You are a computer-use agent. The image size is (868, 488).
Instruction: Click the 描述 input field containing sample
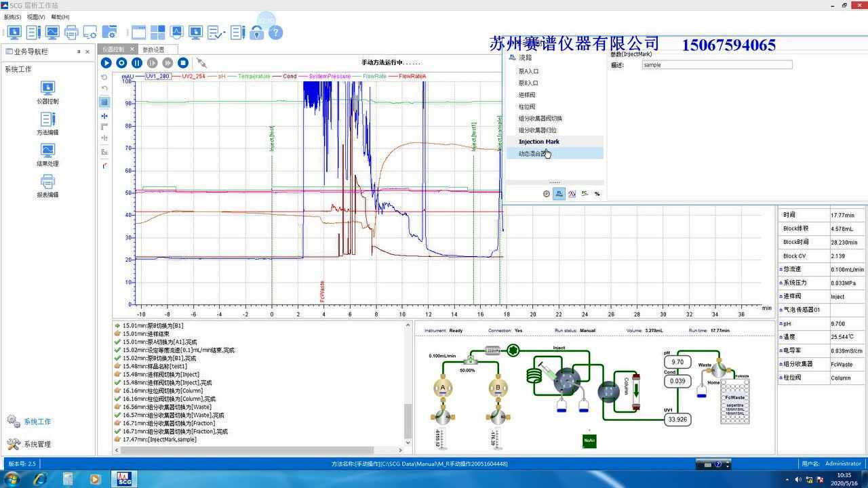tap(717, 65)
